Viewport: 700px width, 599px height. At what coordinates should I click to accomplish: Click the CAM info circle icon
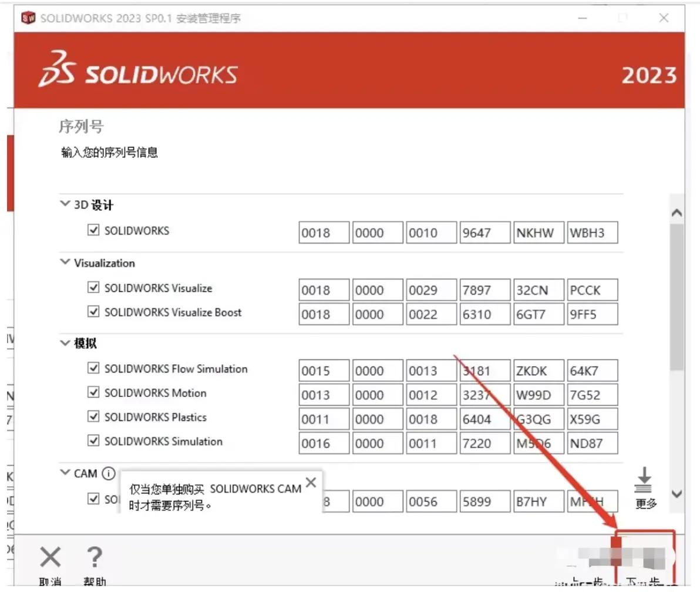[x=109, y=473]
